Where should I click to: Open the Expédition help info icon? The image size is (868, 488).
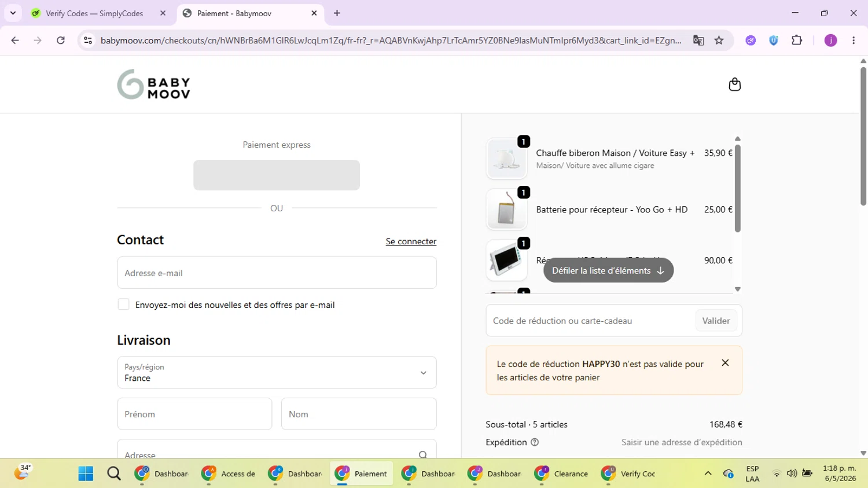click(535, 442)
